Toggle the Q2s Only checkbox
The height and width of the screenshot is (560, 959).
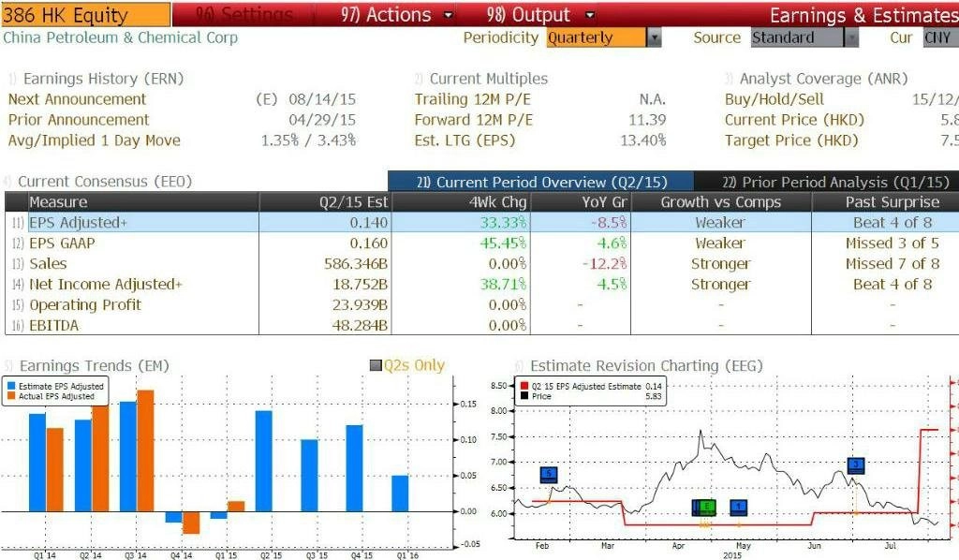(x=376, y=365)
